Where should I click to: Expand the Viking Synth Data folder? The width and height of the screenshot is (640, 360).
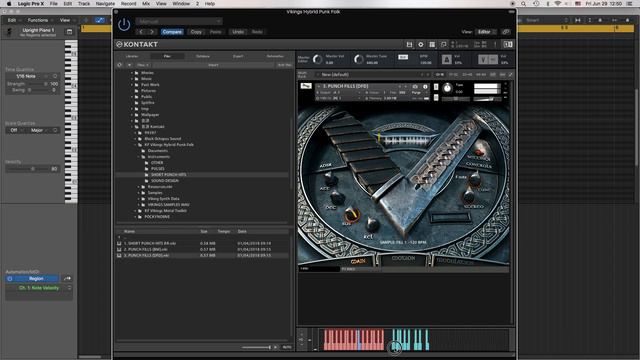pyautogui.click(x=139, y=199)
